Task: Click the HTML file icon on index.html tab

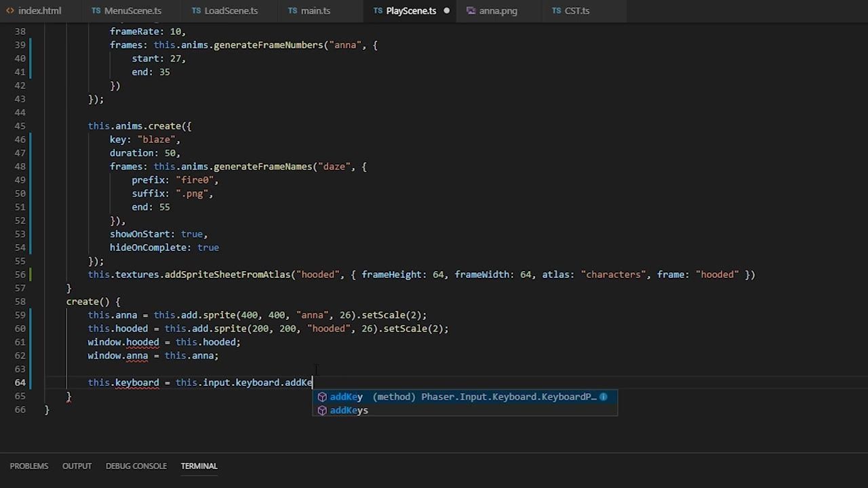Action: [10, 11]
